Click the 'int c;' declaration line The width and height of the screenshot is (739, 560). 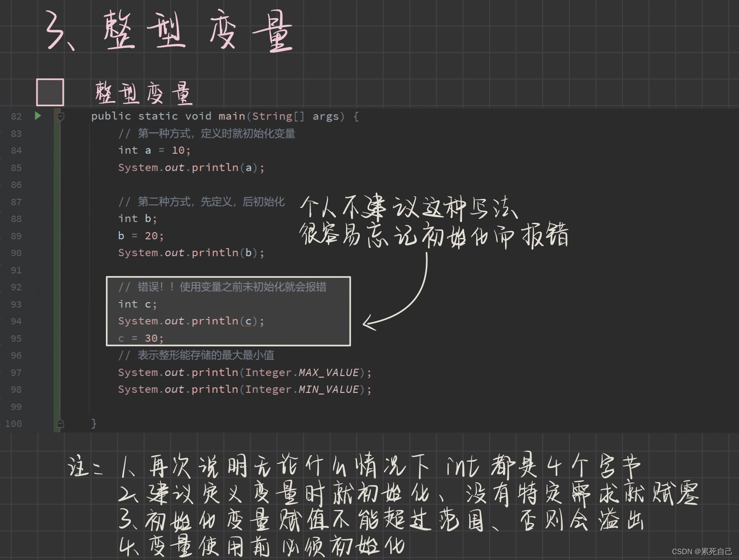pos(137,304)
